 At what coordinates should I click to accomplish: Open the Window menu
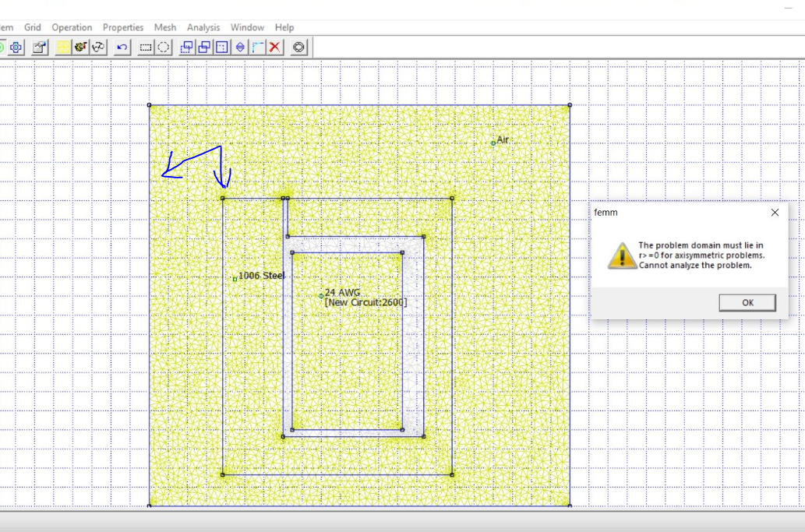247,27
